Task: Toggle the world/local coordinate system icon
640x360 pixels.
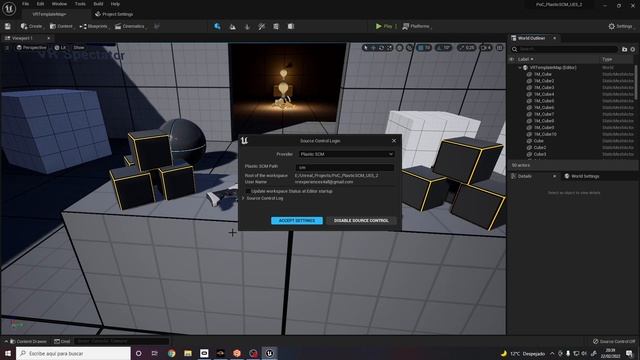Action: 400,48
